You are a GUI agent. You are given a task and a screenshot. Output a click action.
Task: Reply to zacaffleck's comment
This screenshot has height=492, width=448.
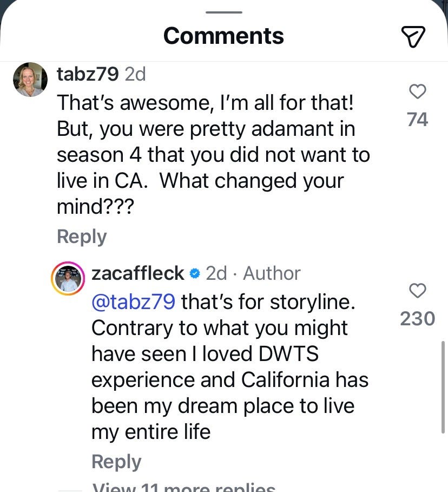[116, 461]
